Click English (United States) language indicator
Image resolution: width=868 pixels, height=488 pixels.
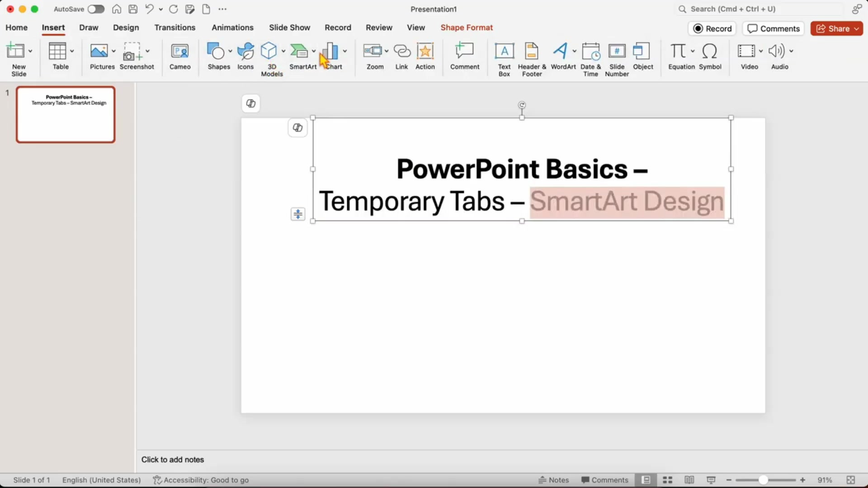coord(102,480)
